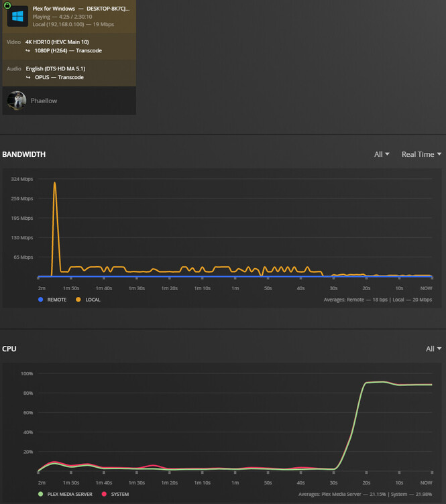
Task: Open the Phaellow user avatar
Action: click(17, 101)
